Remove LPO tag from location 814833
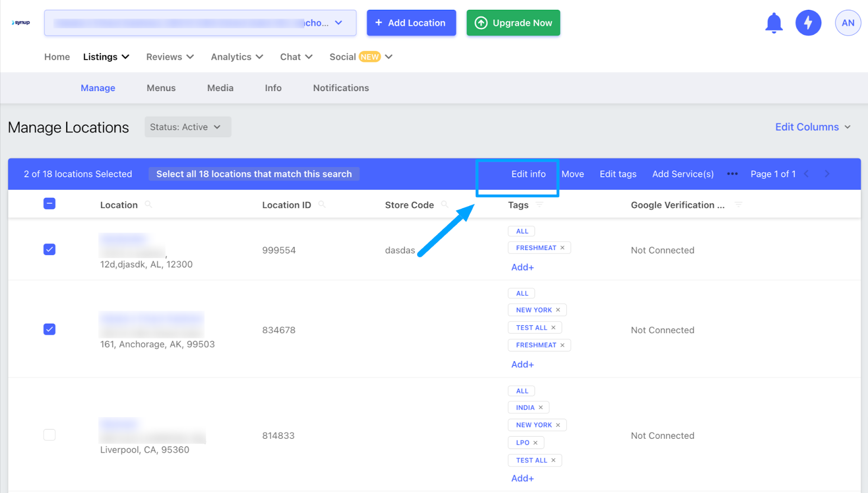This screenshot has width=868, height=493. [535, 443]
